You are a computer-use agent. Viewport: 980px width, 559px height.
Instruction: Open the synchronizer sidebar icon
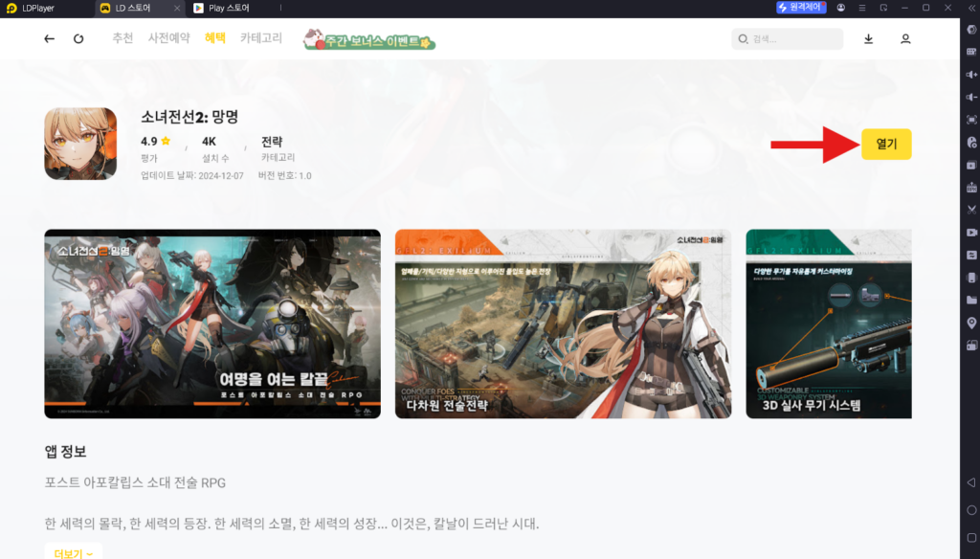click(971, 255)
